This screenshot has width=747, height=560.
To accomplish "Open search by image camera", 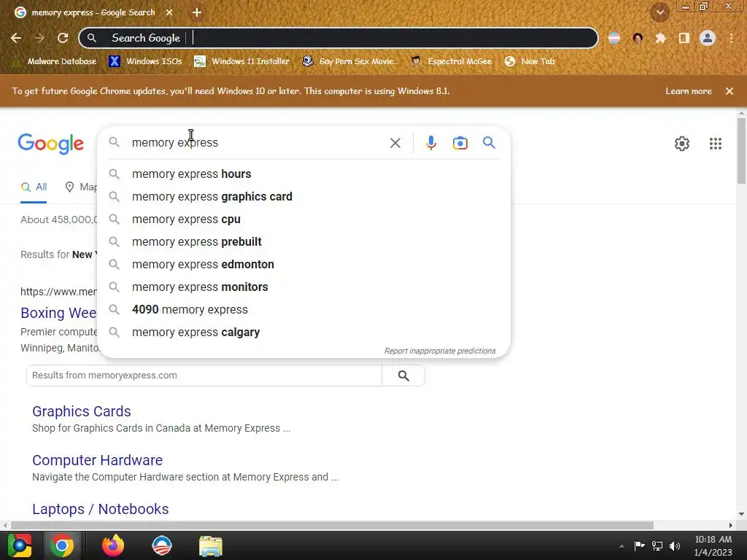I will [x=460, y=143].
